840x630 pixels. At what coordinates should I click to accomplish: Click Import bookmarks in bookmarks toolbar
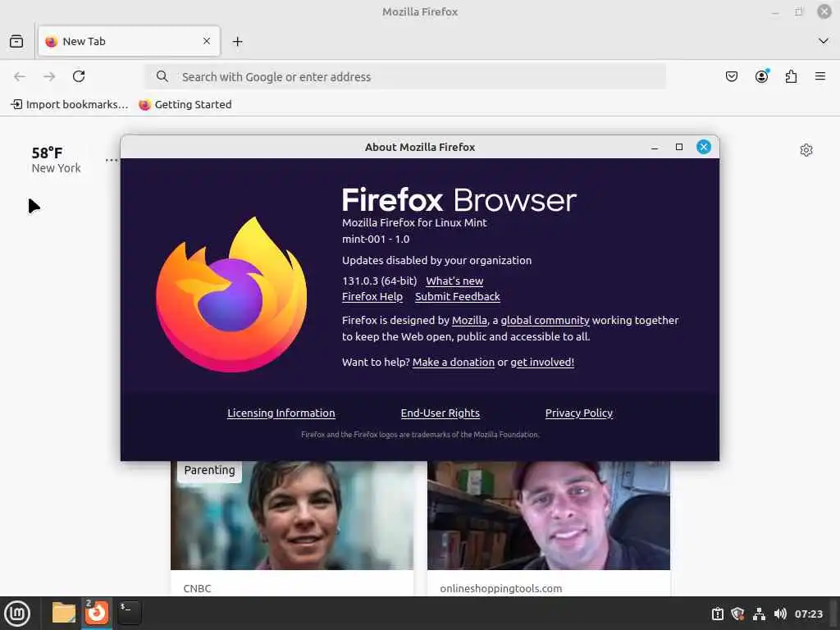(x=71, y=104)
